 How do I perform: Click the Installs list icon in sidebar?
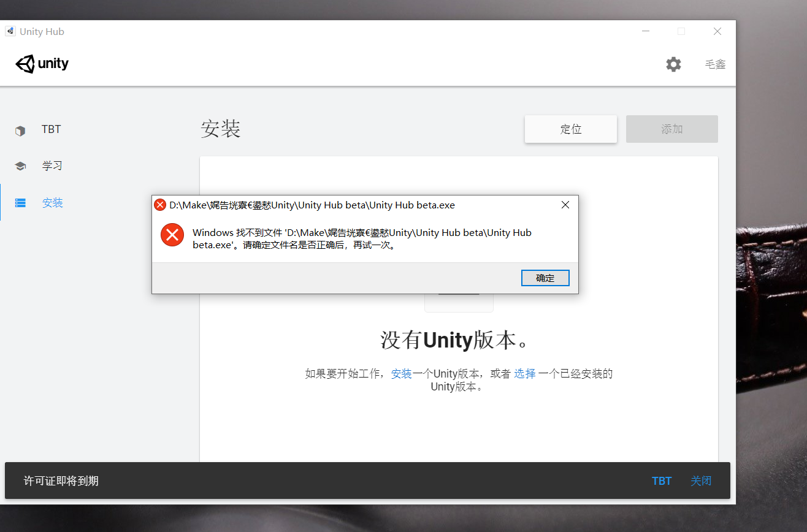tap(20, 203)
